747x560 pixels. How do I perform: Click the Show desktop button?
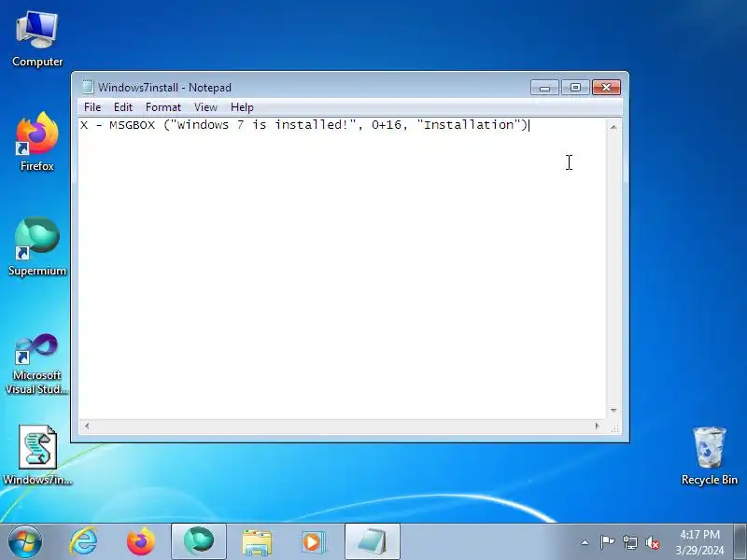(x=740, y=541)
